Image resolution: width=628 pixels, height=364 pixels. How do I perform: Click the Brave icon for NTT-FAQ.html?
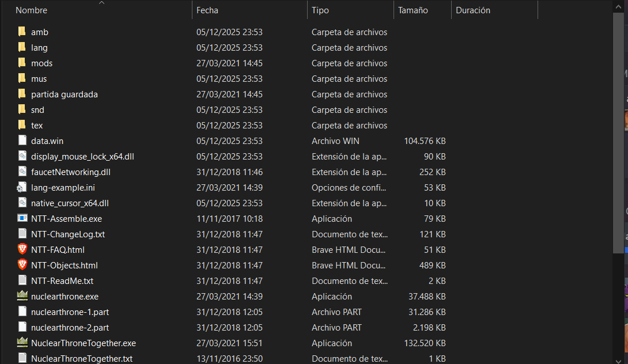(22, 249)
